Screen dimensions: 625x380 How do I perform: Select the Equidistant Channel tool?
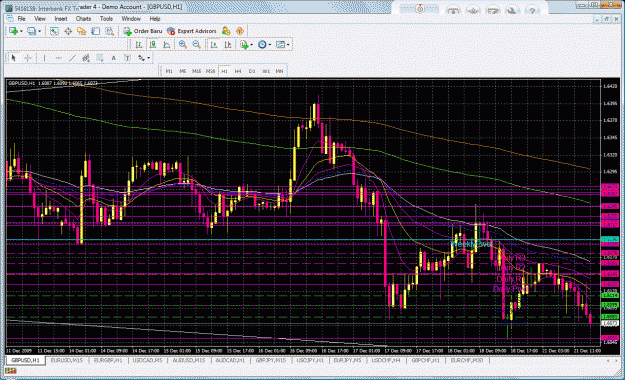point(86,58)
